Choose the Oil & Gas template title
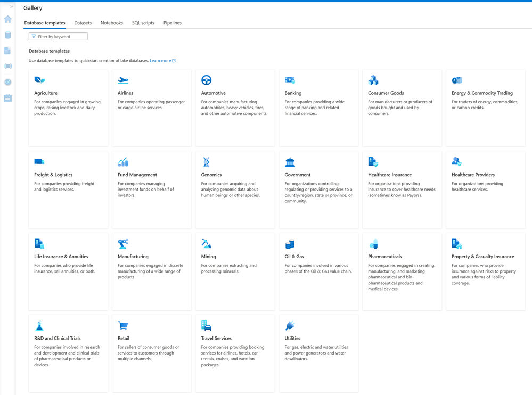The image size is (532, 395). pos(294,257)
